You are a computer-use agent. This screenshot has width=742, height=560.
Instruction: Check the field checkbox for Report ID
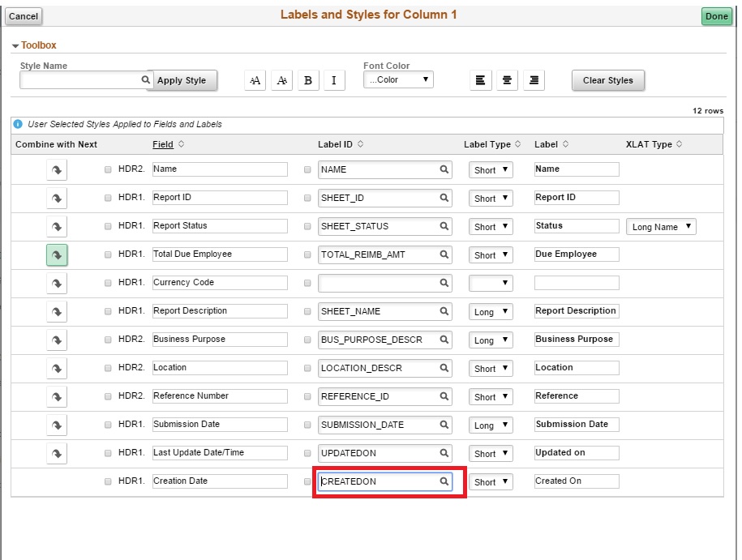coord(108,198)
